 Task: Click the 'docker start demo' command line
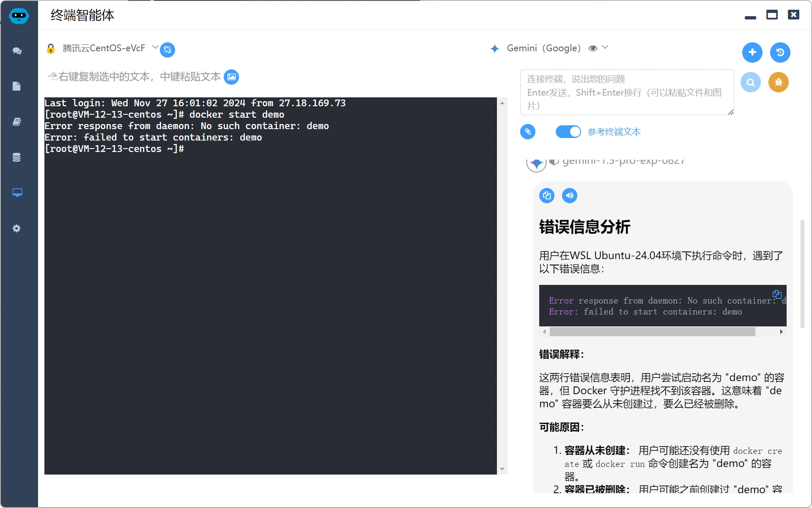(x=165, y=115)
